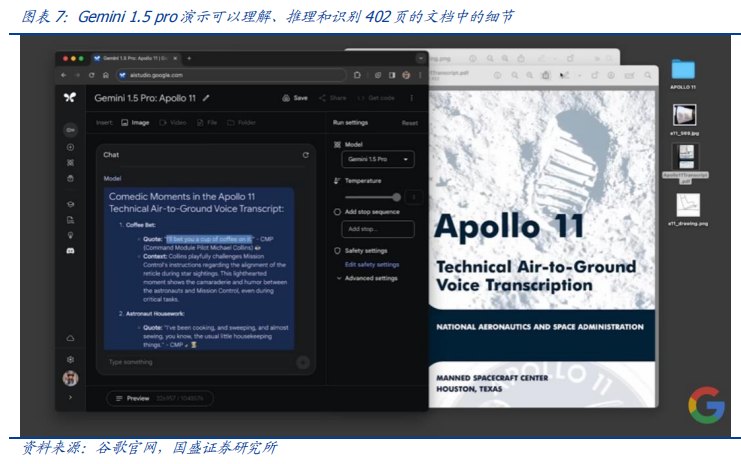This screenshot has width=741, height=464.
Task: Refresh the chat with reload icon
Action: point(306,155)
